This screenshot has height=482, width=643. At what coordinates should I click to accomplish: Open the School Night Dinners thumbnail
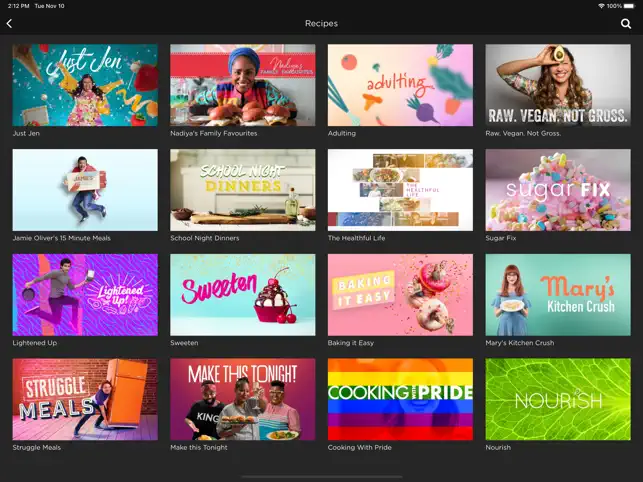243,190
